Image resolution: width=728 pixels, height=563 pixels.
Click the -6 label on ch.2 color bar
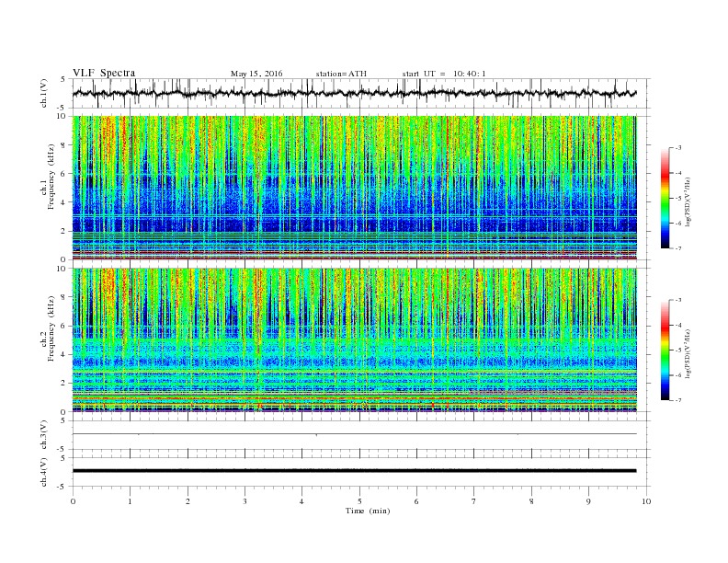click(678, 375)
